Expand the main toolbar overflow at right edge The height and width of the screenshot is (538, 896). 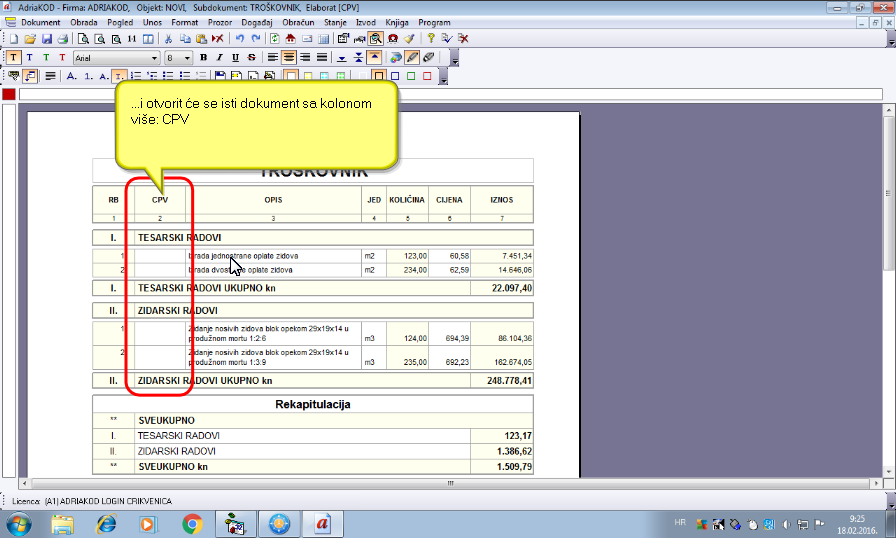[891, 39]
